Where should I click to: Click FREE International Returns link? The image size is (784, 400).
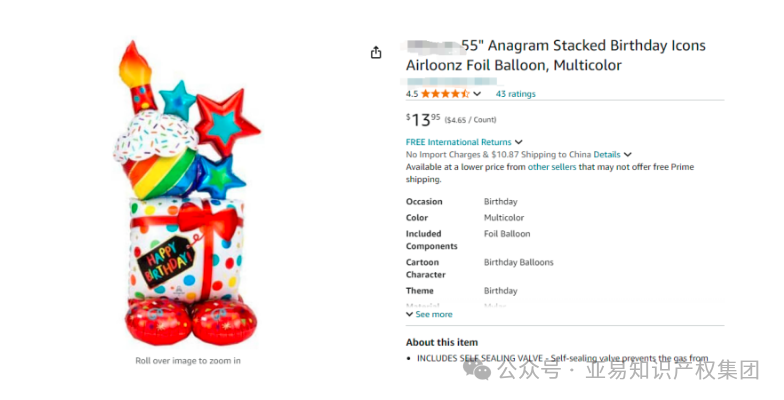tap(458, 142)
